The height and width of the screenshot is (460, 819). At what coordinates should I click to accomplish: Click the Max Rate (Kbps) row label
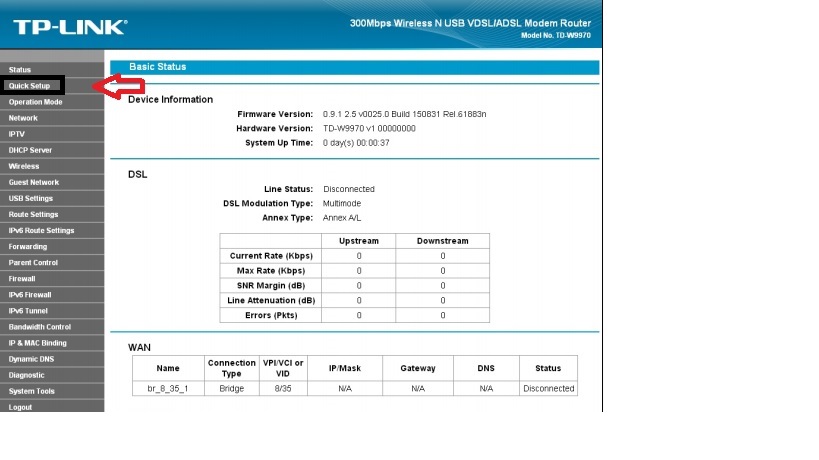[x=271, y=270]
